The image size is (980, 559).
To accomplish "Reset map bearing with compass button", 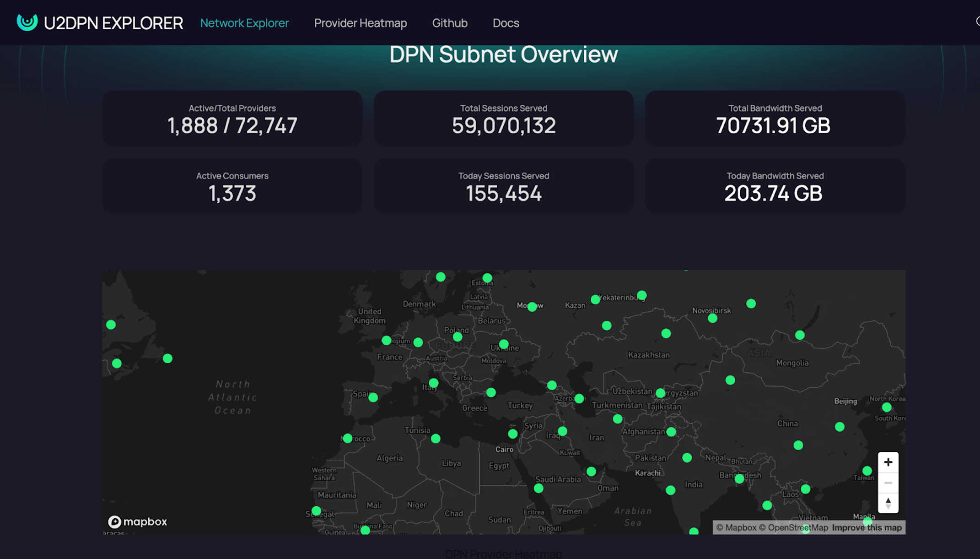I will pos(888,503).
